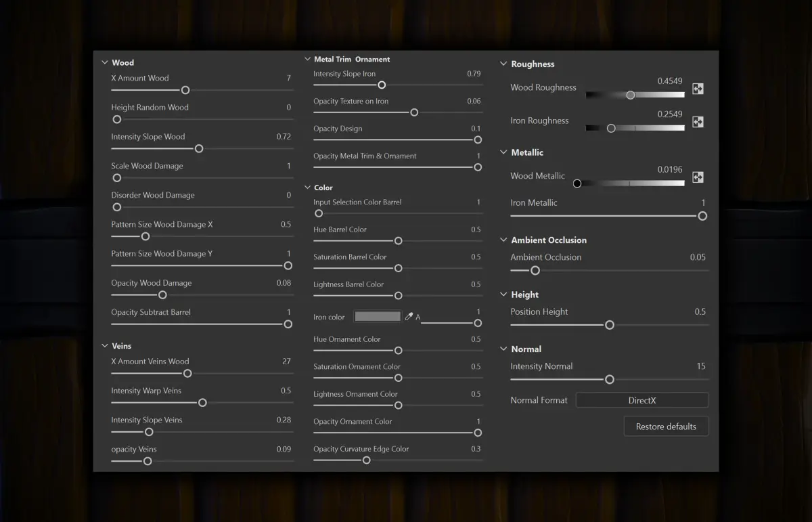Pick Iron color with the eyedropper

(x=409, y=317)
